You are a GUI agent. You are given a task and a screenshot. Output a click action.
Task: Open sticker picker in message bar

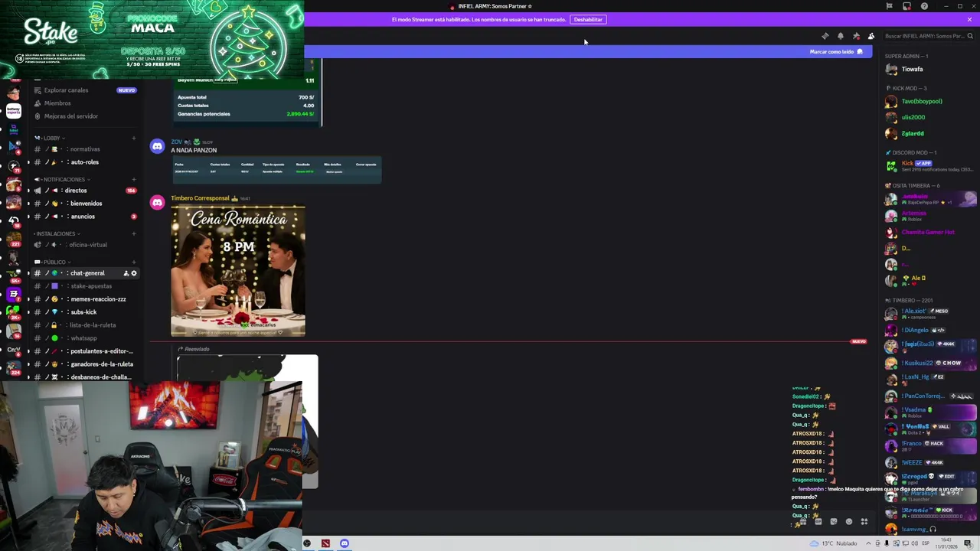click(833, 522)
